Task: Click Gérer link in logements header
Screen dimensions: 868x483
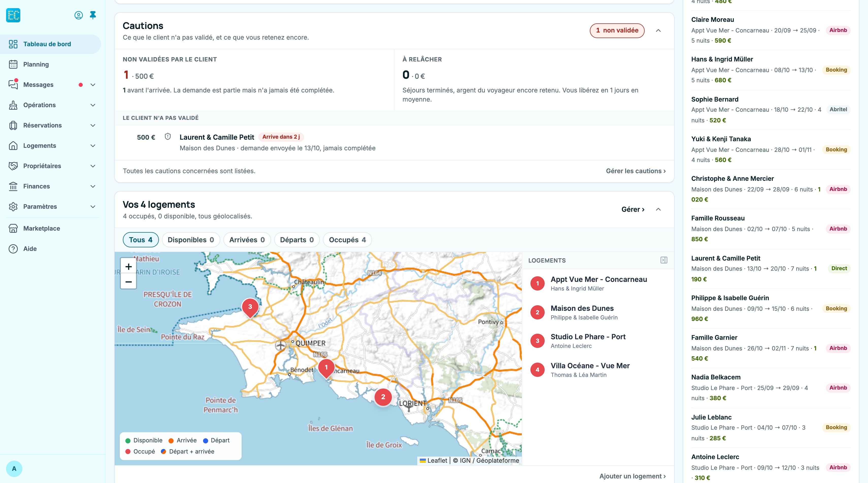Action: click(x=633, y=209)
